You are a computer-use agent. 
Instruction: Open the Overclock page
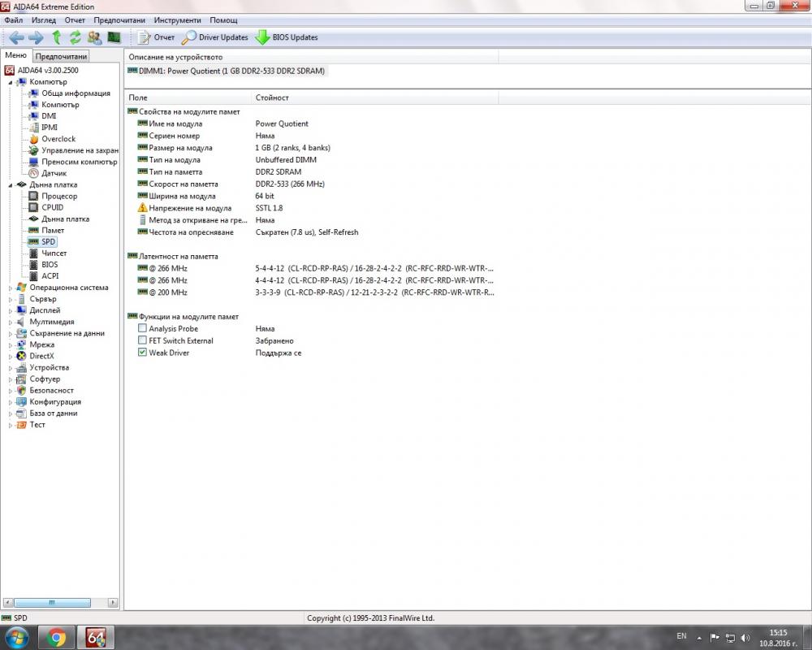tap(58, 139)
